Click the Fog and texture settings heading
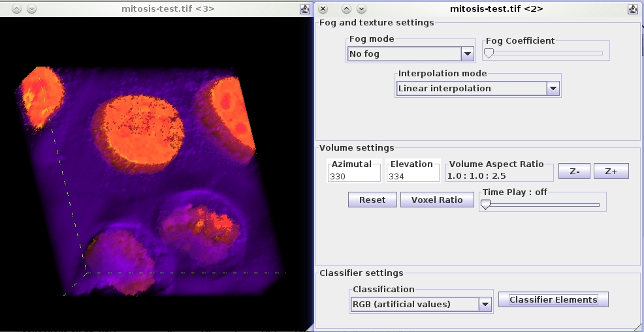 pos(377,23)
